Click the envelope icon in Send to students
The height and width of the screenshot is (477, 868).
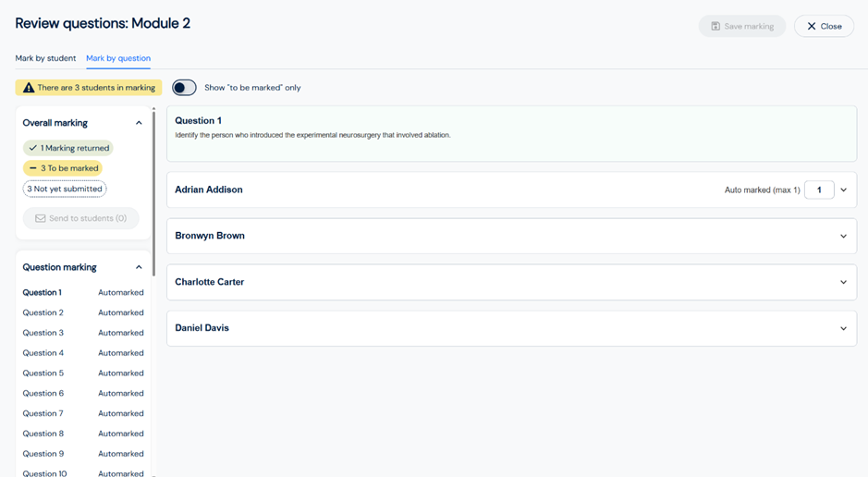(40, 218)
